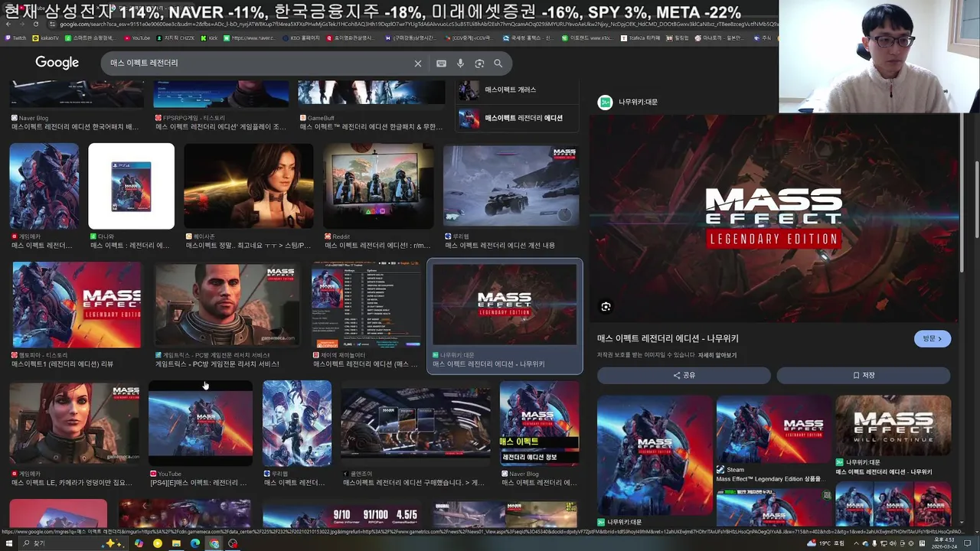
Task: Click 자세히 알아보기 copyright link
Action: click(x=717, y=355)
